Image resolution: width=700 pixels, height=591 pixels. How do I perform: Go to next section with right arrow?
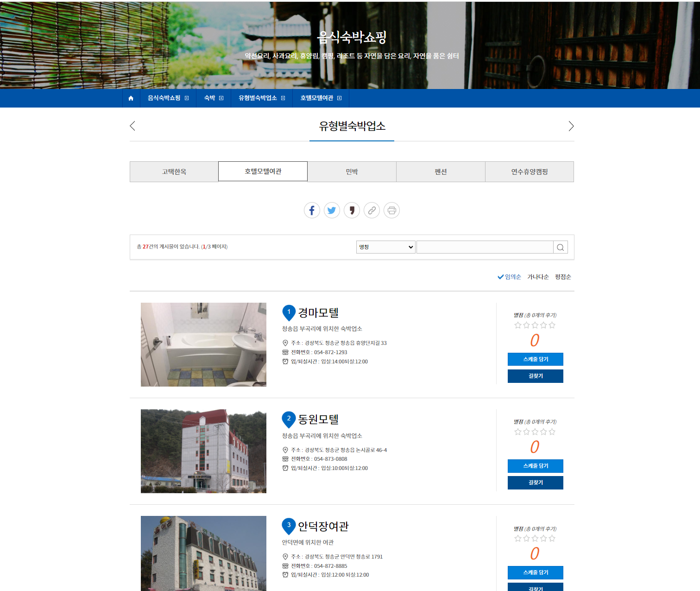pyautogui.click(x=571, y=126)
